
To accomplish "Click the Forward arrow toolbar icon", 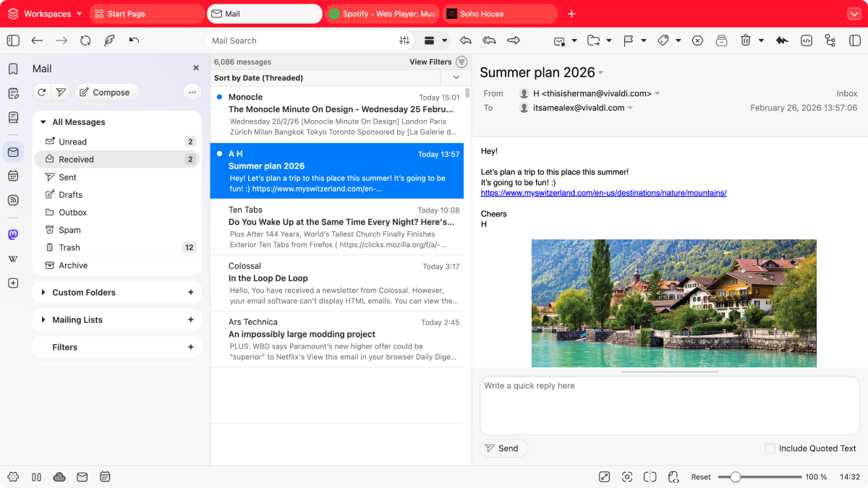I will click(x=514, y=40).
